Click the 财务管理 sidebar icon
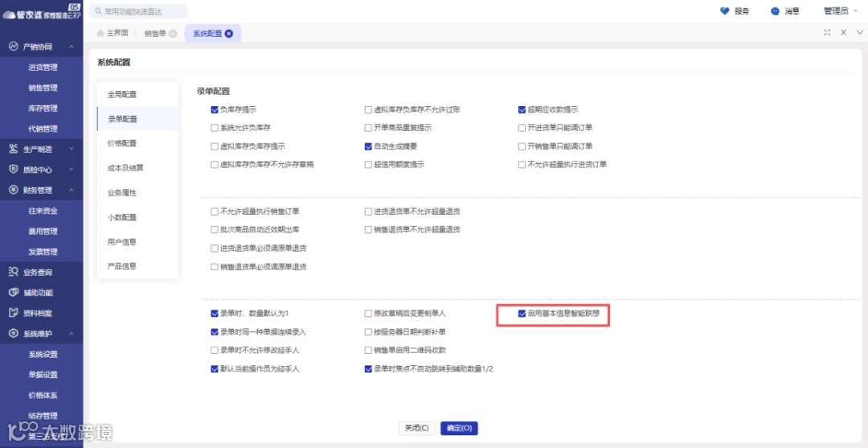 [x=14, y=190]
